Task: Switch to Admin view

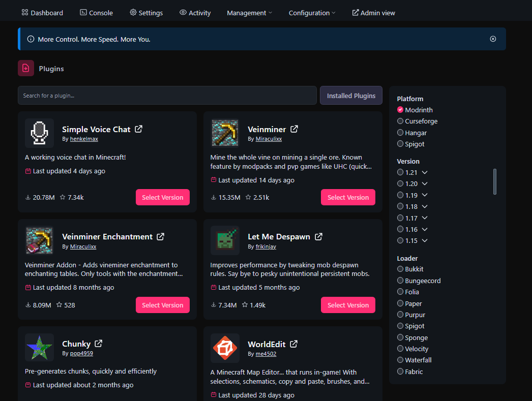Action: [373, 13]
